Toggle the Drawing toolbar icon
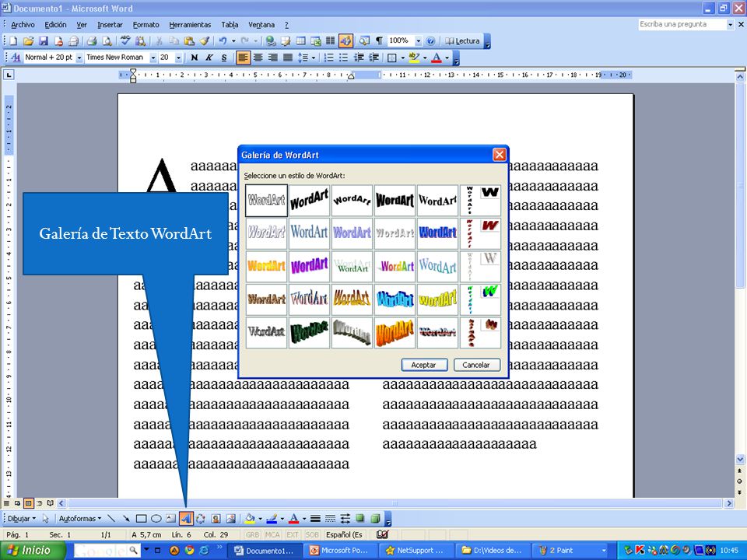This screenshot has height=560, width=747. [x=345, y=41]
